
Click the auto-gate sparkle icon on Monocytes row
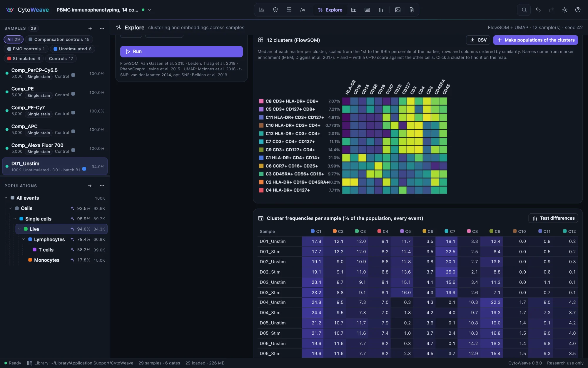[x=72, y=260]
